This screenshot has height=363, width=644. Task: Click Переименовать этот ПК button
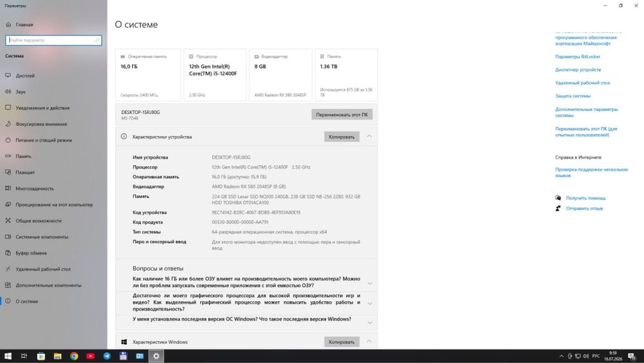coord(342,115)
